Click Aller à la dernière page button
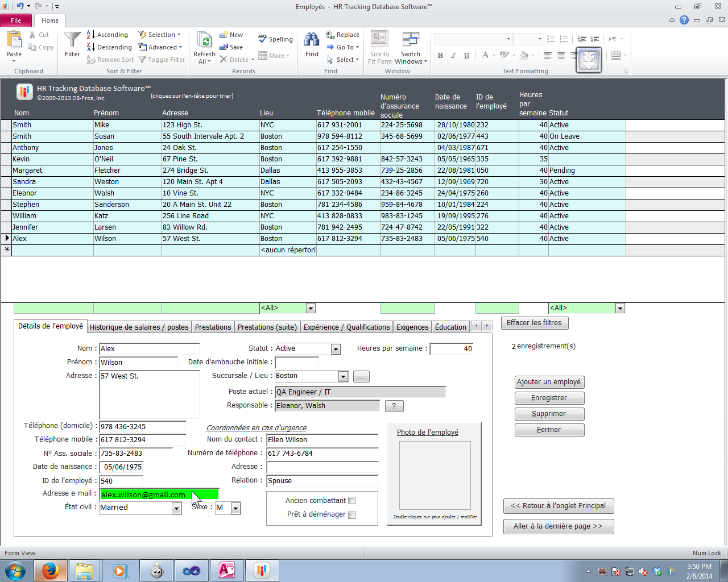 point(558,526)
